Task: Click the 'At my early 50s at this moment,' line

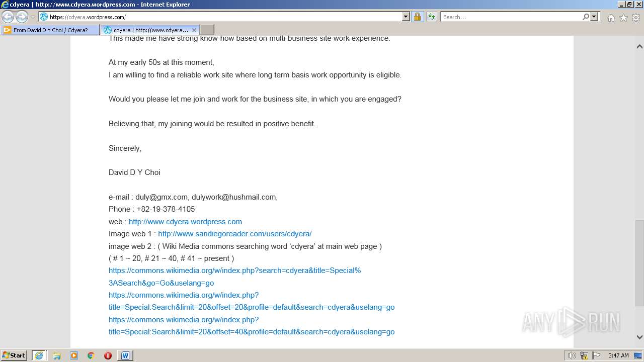Action: coord(162,63)
